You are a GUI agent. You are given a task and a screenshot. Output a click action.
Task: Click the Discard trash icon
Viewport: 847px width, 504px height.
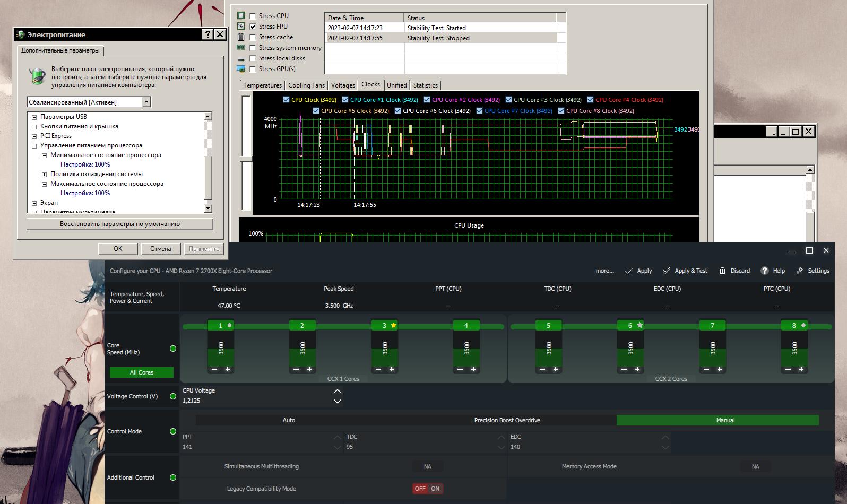pos(722,271)
